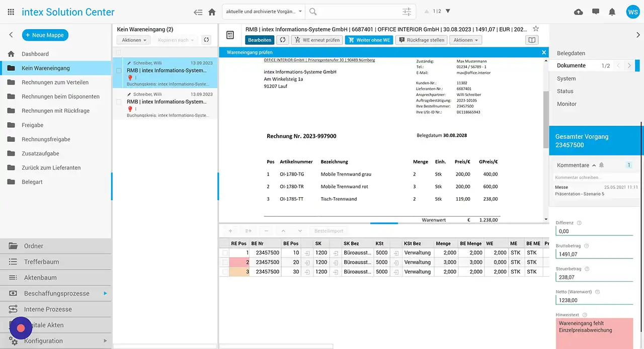Refresh the Kein Wareneingang list
This screenshot has height=349, width=644.
click(206, 40)
